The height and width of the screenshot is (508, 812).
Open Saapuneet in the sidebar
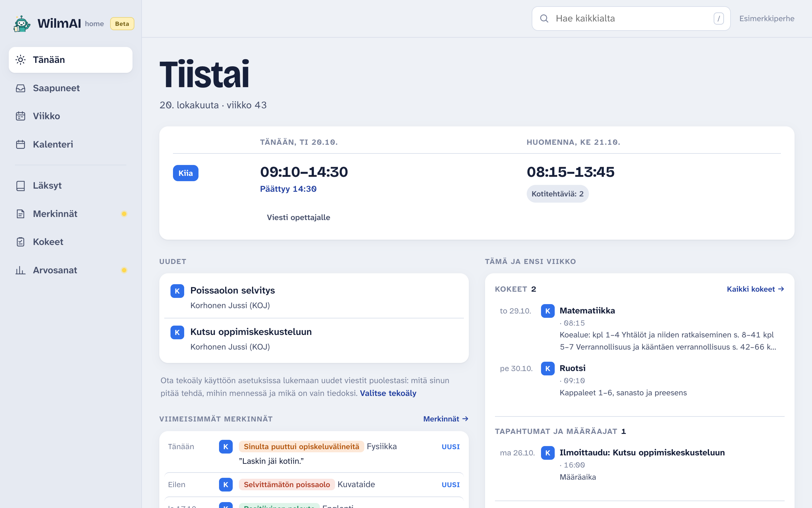point(71,88)
